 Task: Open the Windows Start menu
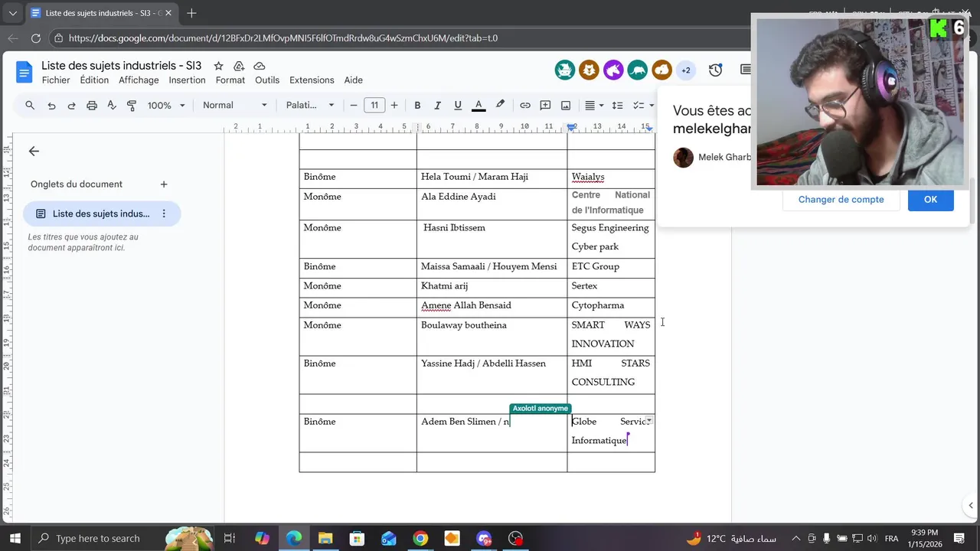pos(15,538)
